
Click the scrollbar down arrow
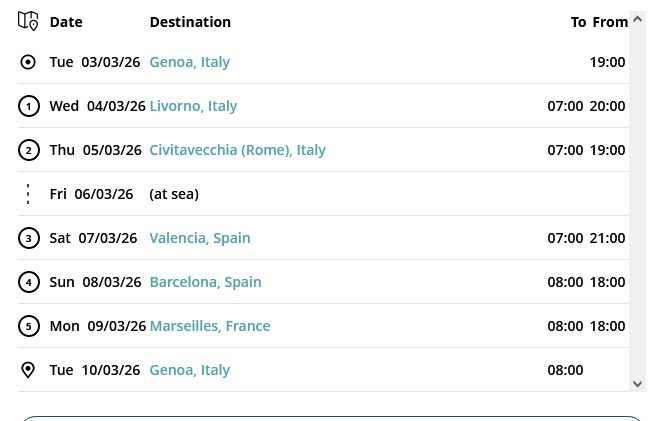coord(637,383)
